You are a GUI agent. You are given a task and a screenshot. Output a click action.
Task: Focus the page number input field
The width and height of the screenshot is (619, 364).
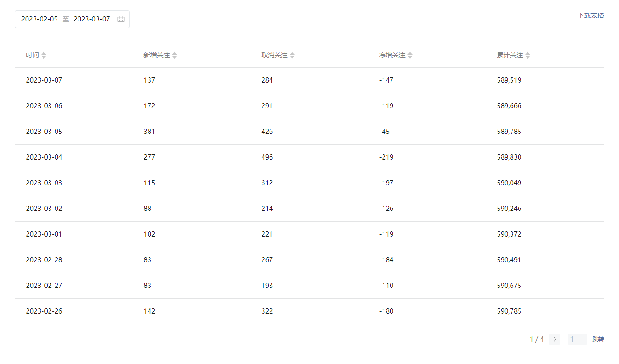[x=577, y=339]
